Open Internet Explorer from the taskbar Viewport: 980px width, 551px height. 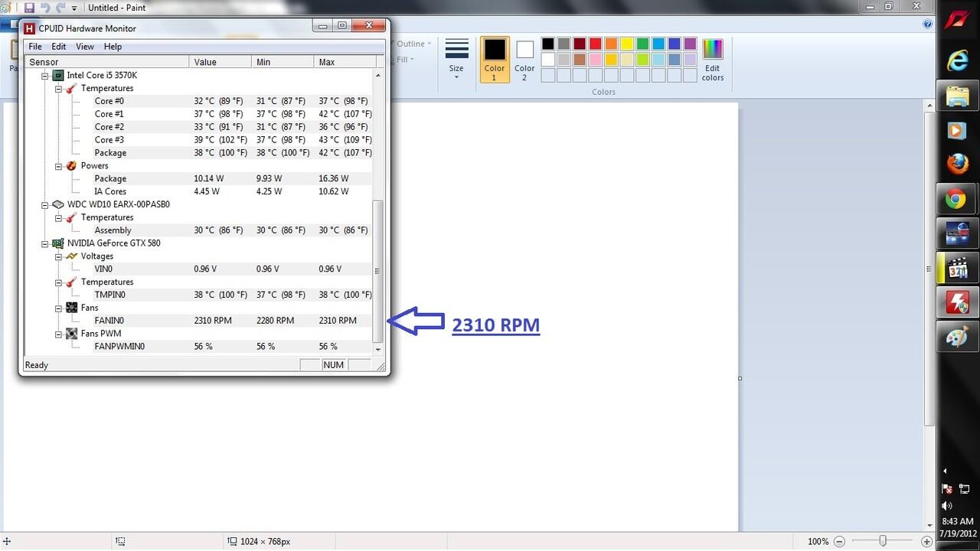click(x=957, y=60)
